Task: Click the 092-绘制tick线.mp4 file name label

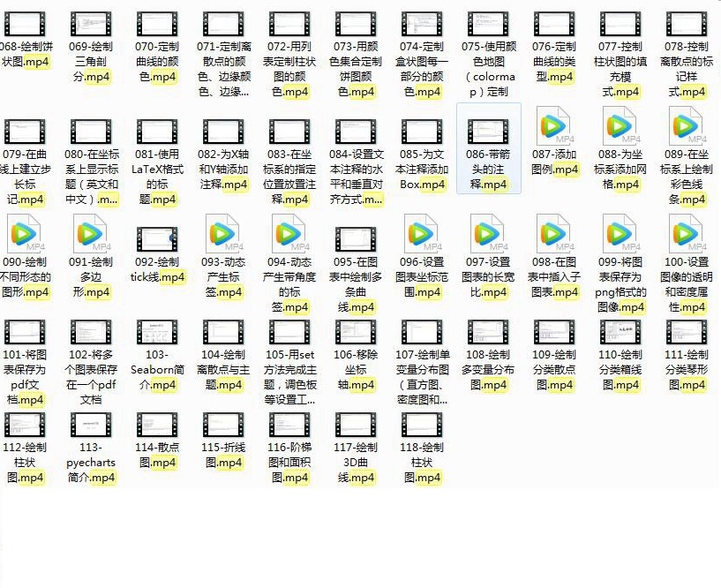Action: pyautogui.click(x=157, y=269)
